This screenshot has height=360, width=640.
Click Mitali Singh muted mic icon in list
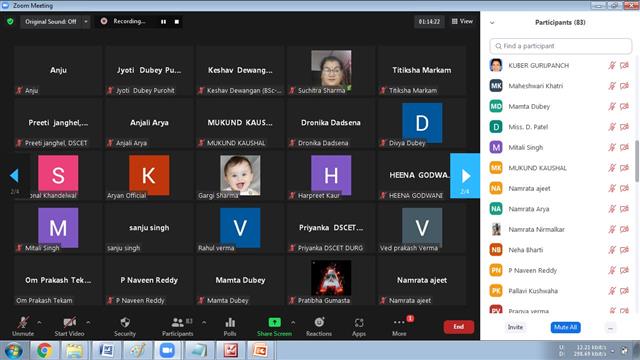[x=612, y=147]
